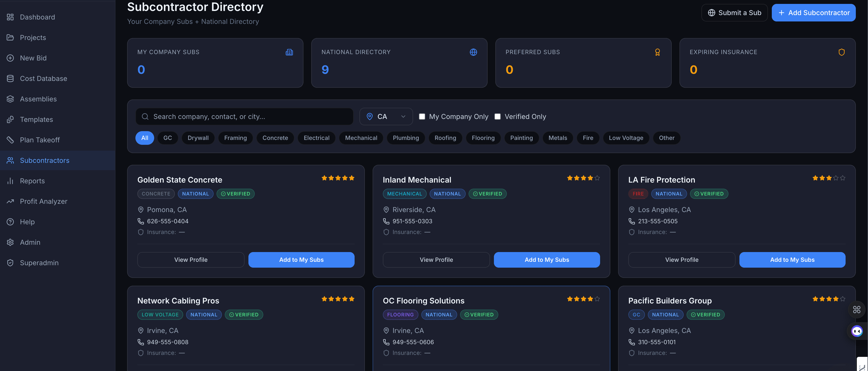Click the Admin gear icon
This screenshot has width=868, height=371.
[x=10, y=242]
